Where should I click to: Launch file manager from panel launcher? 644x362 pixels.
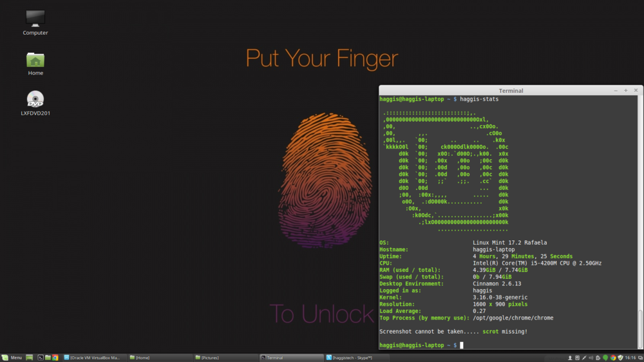[48, 358]
